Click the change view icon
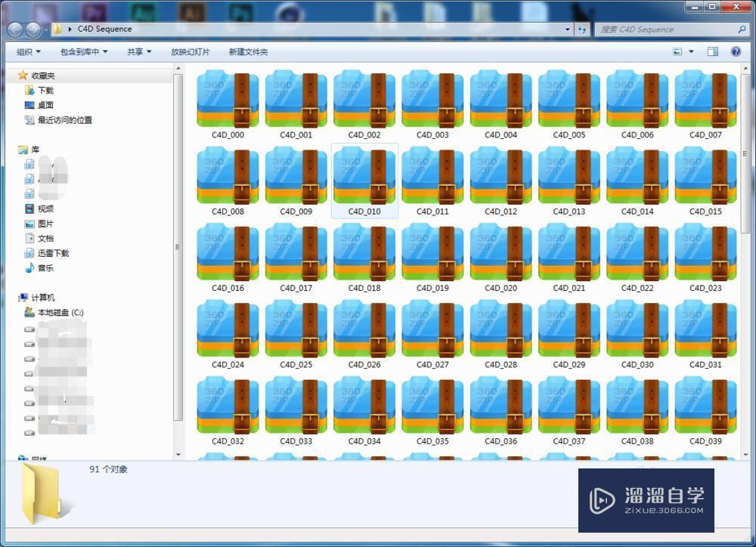Viewport: 756px width, 547px height. tap(677, 51)
